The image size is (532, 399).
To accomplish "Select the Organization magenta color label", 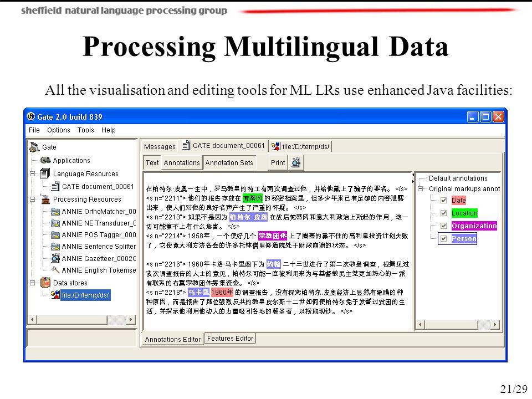I will pyautogui.click(x=474, y=226).
